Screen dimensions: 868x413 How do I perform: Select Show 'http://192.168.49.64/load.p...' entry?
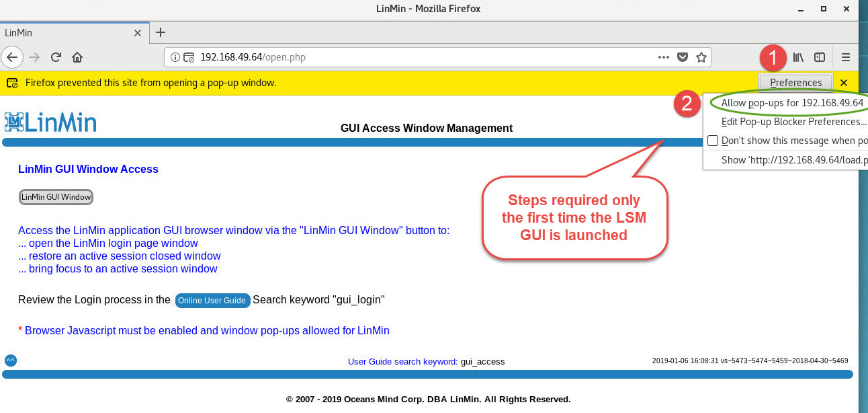point(793,160)
